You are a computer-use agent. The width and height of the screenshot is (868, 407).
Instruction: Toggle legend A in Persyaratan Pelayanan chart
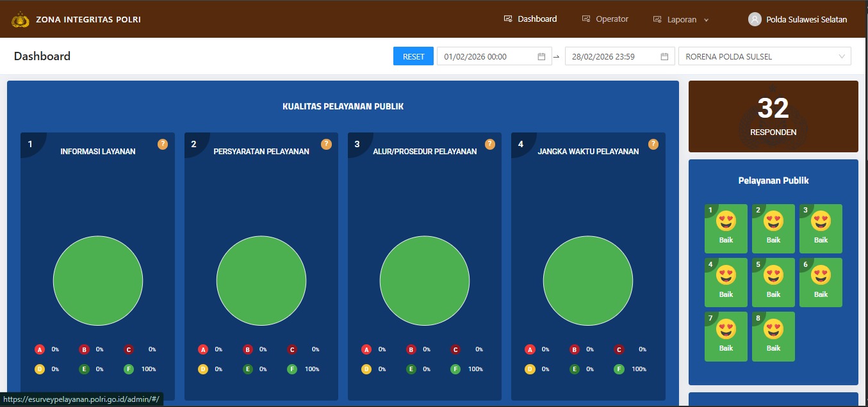pos(203,349)
